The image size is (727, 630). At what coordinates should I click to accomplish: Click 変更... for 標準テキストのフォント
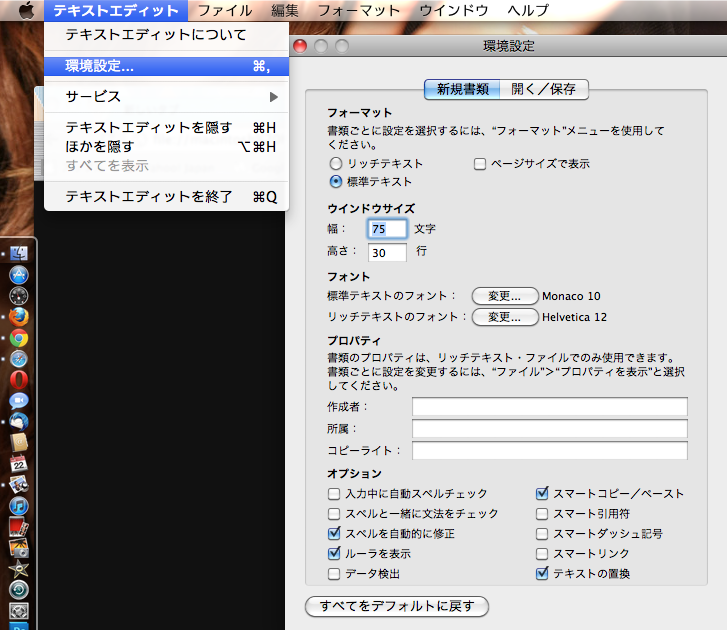point(504,296)
